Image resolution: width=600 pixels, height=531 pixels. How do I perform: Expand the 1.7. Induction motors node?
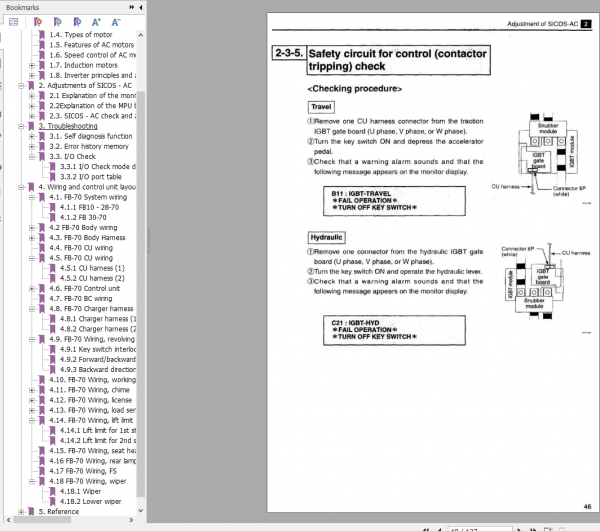pyautogui.click(x=32, y=65)
